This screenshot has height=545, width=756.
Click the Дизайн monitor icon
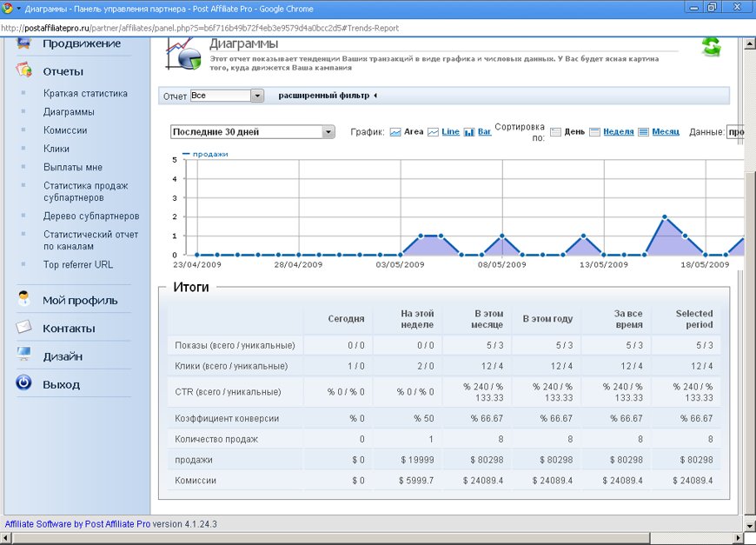(24, 356)
